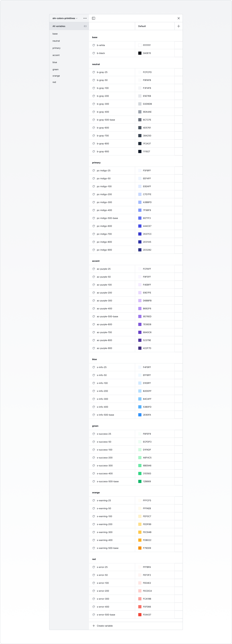
Task: Click the hex value 2E90FA
Action: (147, 415)
